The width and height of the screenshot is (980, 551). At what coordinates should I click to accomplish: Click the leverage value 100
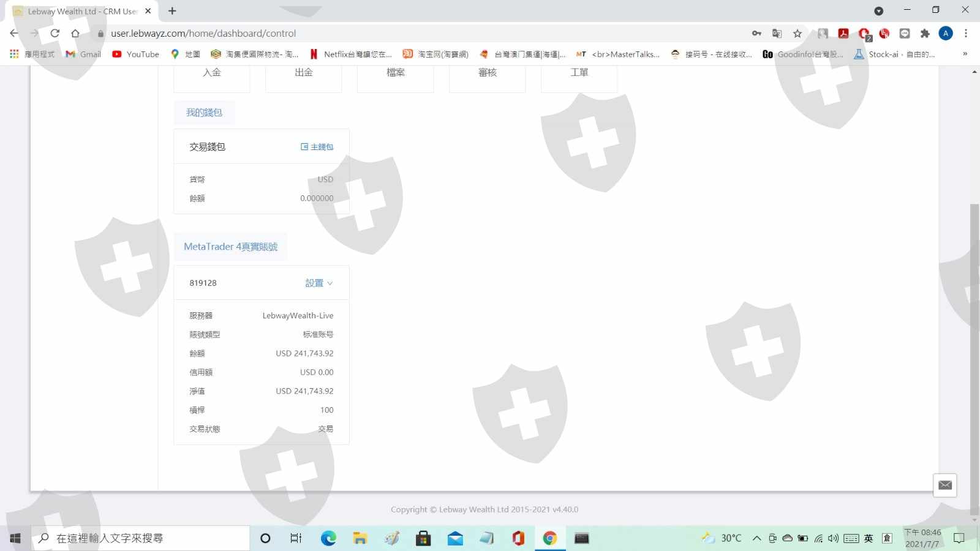327,410
